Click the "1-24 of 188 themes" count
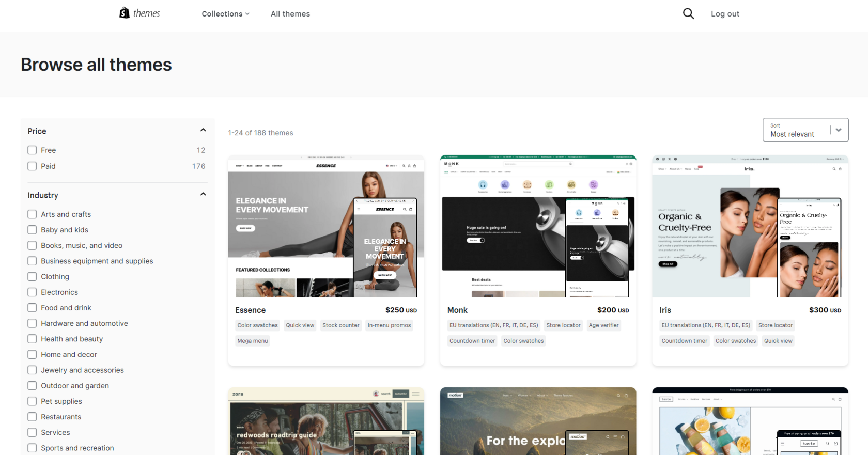This screenshot has height=455, width=868. click(261, 133)
